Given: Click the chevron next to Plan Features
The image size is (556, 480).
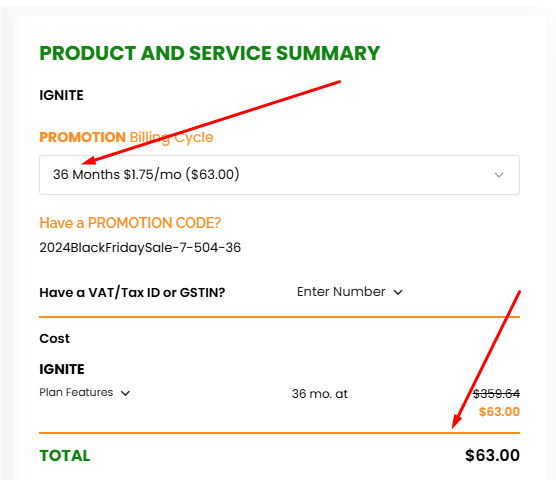Looking at the screenshot, I should click(x=126, y=393).
